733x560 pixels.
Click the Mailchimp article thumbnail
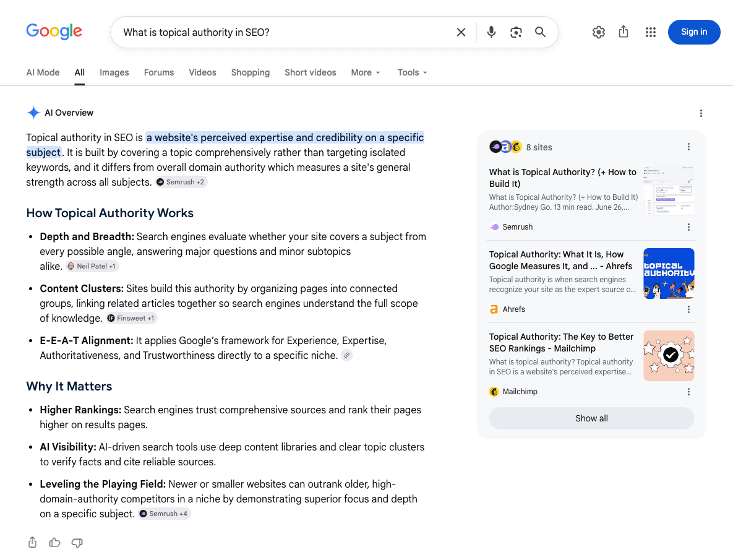point(669,355)
